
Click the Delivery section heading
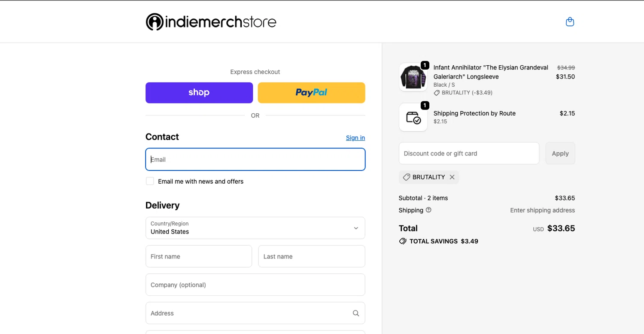pos(162,205)
